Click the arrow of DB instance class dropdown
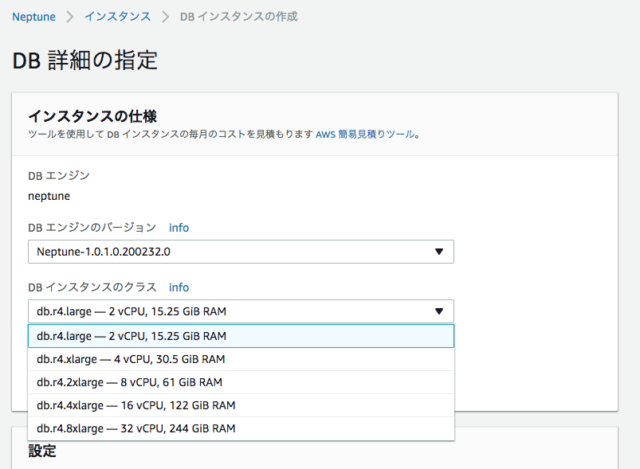Screen dimensions: 640x469 pyautogui.click(x=439, y=311)
